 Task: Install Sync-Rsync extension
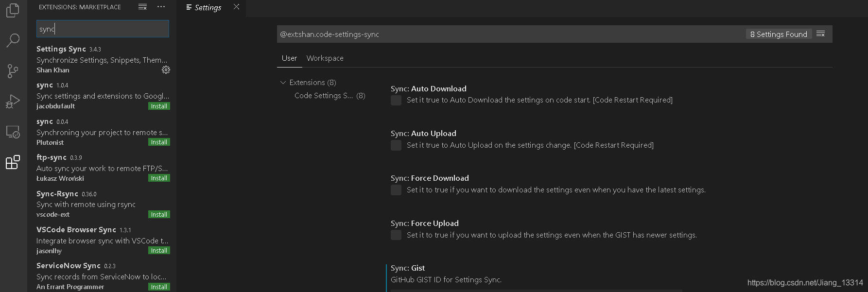coord(159,215)
